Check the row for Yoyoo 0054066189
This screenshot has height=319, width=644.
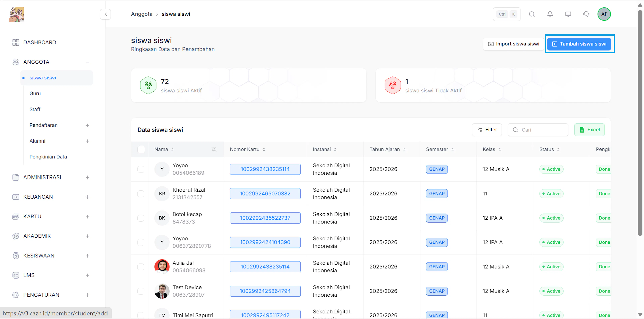pos(141,169)
